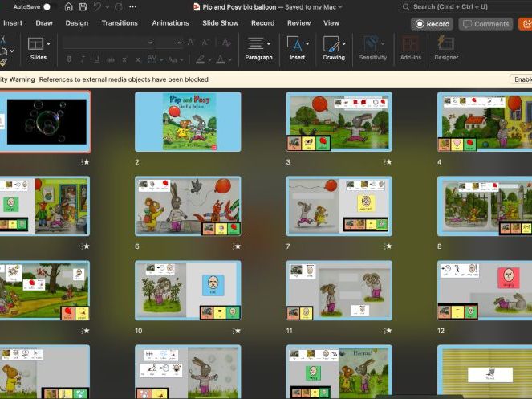Click Enable in the security warning bar

point(521,79)
